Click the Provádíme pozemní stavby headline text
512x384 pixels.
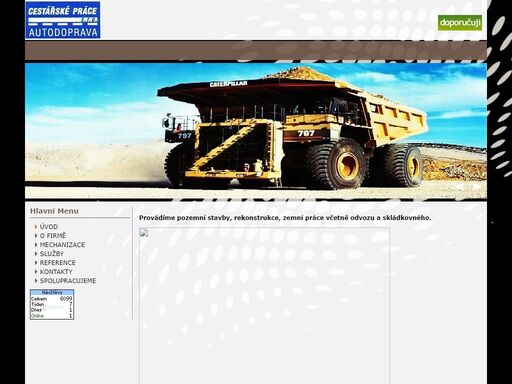coord(285,218)
